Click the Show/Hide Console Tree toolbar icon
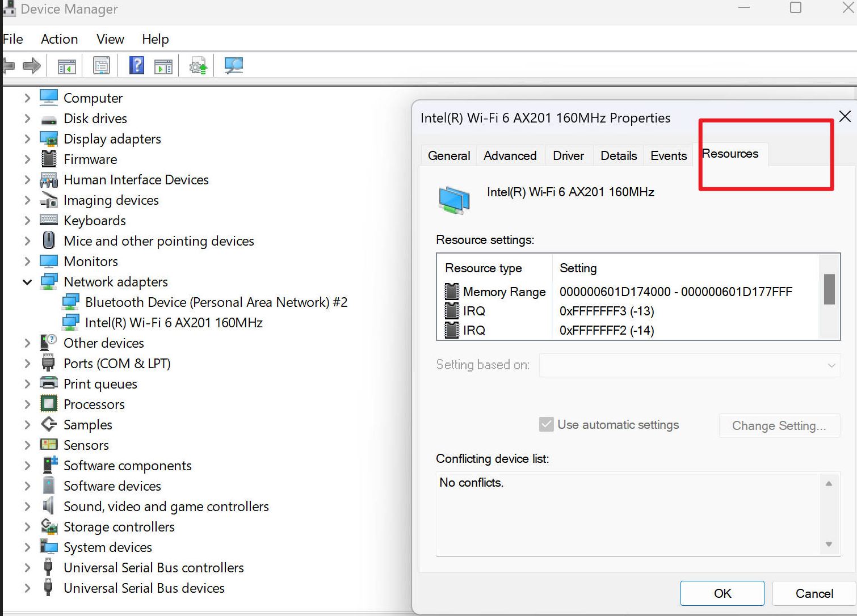857x616 pixels. pyautogui.click(x=67, y=66)
